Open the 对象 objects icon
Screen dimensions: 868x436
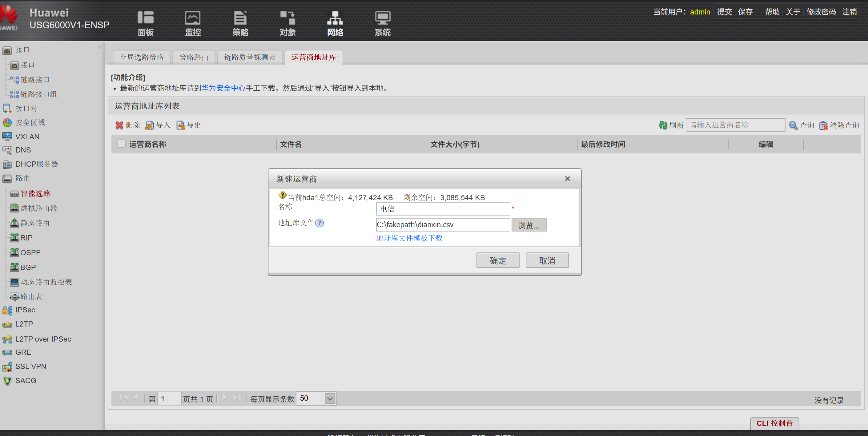288,18
